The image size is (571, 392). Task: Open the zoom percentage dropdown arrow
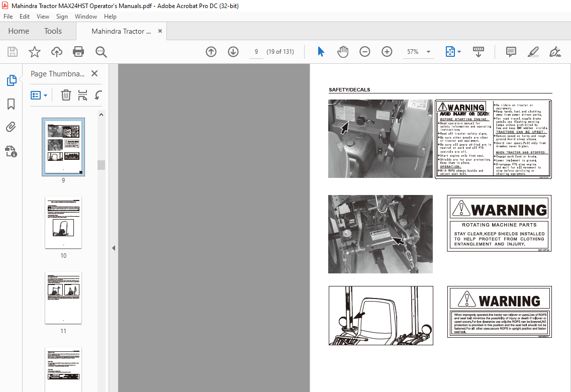(x=429, y=52)
